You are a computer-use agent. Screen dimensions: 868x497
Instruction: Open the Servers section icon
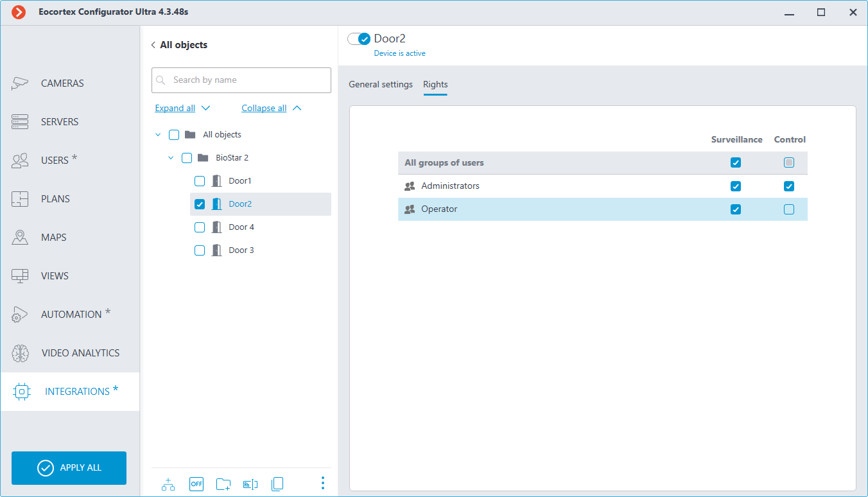(x=20, y=122)
